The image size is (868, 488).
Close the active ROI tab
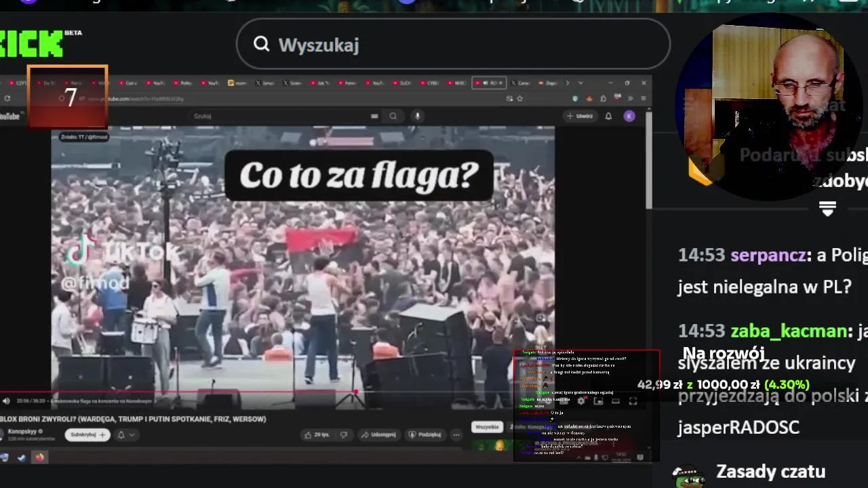pyautogui.click(x=501, y=83)
